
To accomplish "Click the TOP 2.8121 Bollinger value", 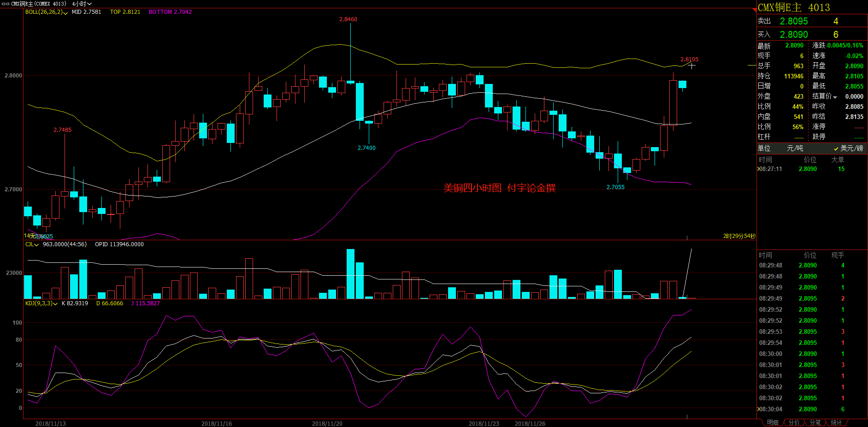I will click(125, 12).
